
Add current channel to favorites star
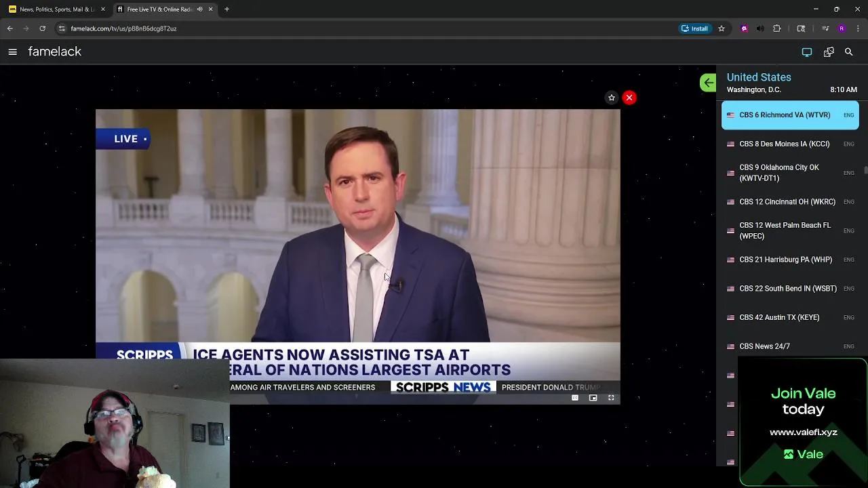click(x=612, y=98)
